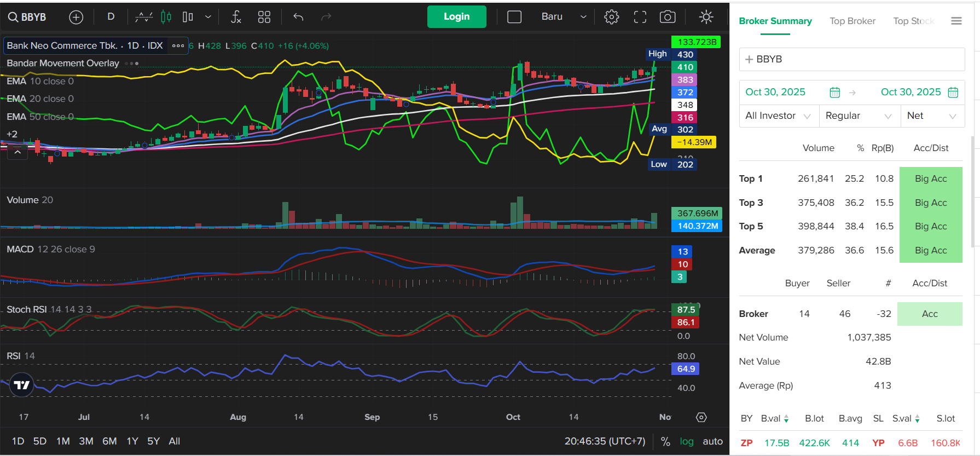Toggle auto scale on price axis

pos(712,441)
